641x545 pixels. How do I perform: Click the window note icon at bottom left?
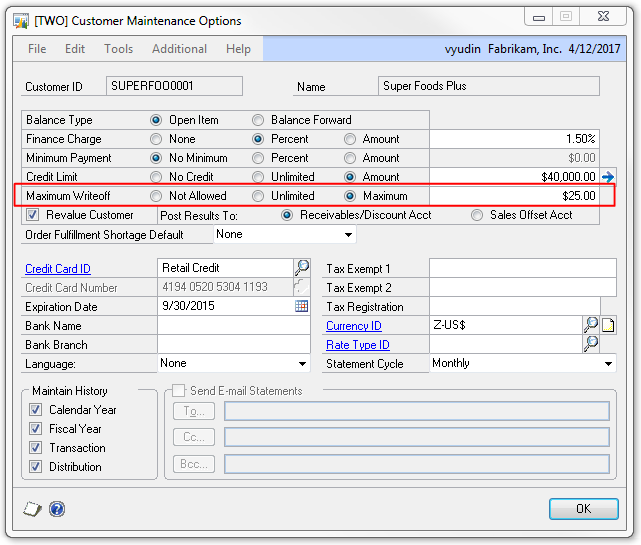coord(32,509)
